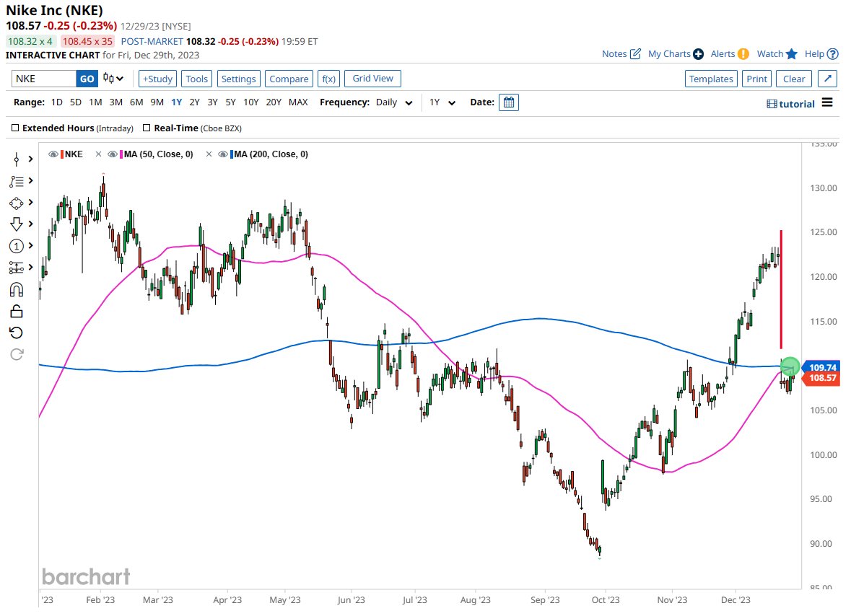Open the chart type dropdown
The width and height of the screenshot is (851, 616).
tap(113, 79)
